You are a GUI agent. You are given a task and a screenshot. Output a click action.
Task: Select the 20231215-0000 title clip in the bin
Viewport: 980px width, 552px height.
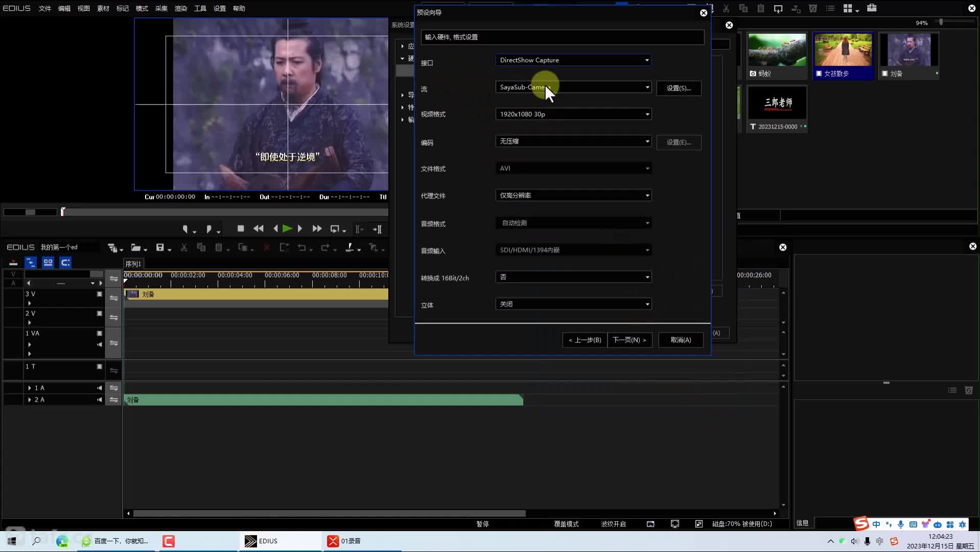[x=777, y=109]
